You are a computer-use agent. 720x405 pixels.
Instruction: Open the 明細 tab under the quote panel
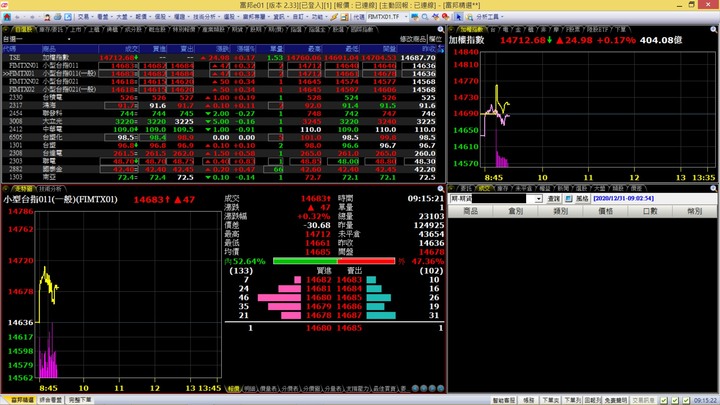[x=249, y=389]
